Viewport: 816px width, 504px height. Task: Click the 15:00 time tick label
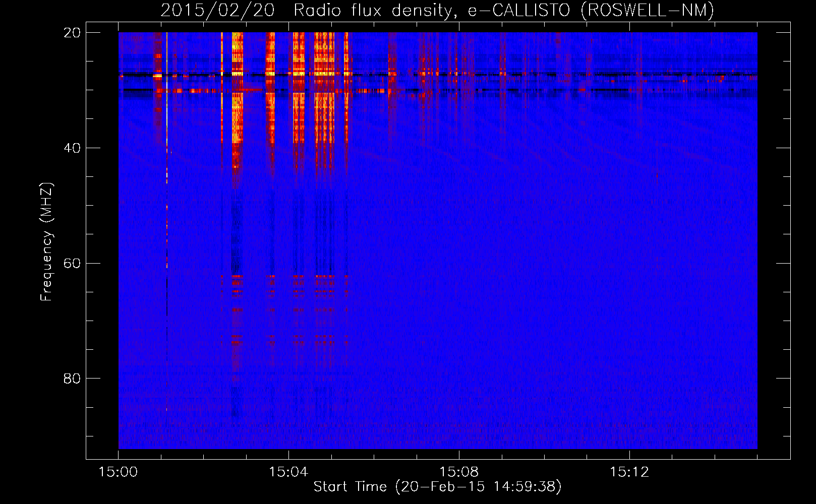[118, 472]
